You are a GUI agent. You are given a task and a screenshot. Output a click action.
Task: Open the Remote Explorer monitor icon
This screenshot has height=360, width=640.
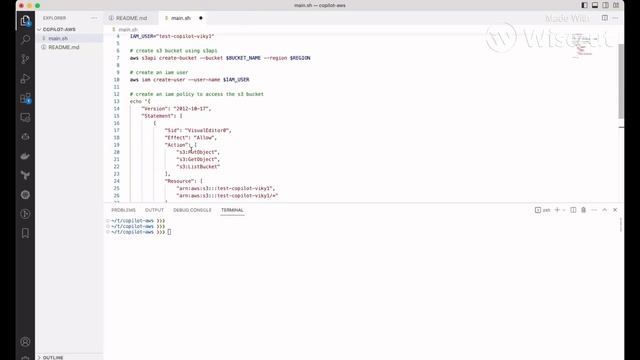(25, 118)
